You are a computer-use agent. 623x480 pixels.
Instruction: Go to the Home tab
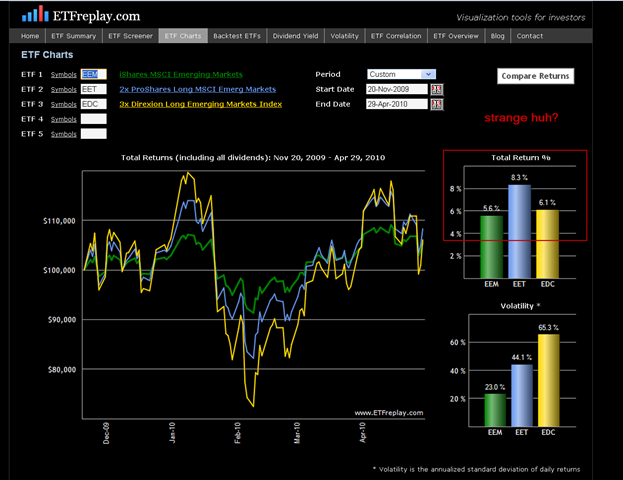point(30,36)
